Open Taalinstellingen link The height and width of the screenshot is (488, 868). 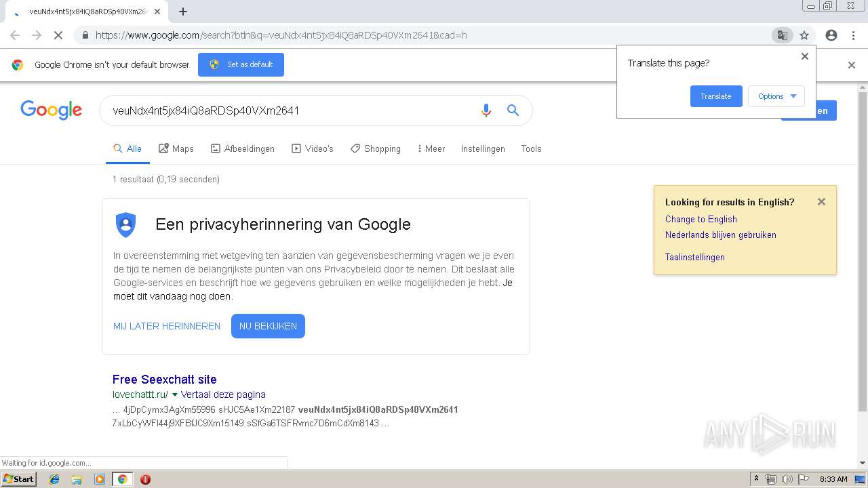pos(695,257)
